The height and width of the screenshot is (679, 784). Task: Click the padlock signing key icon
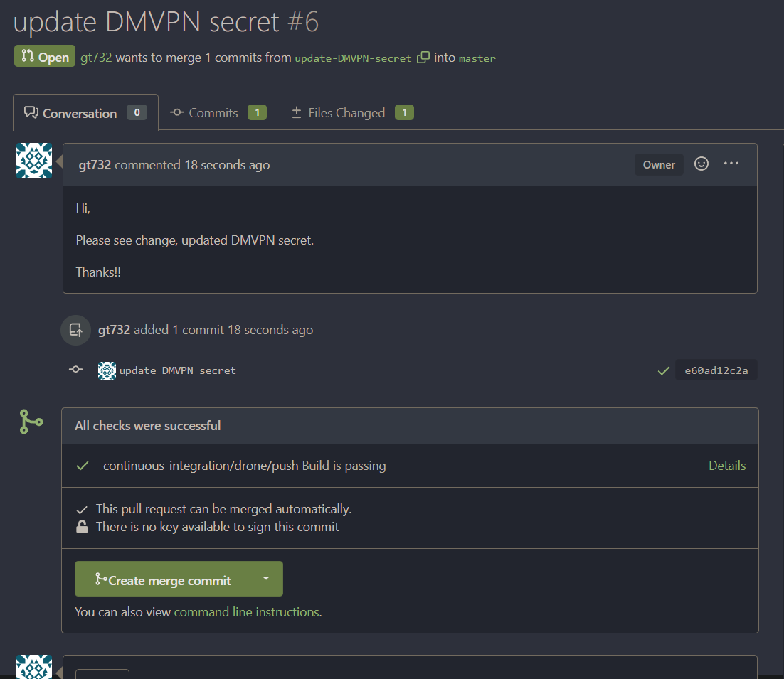(82, 527)
